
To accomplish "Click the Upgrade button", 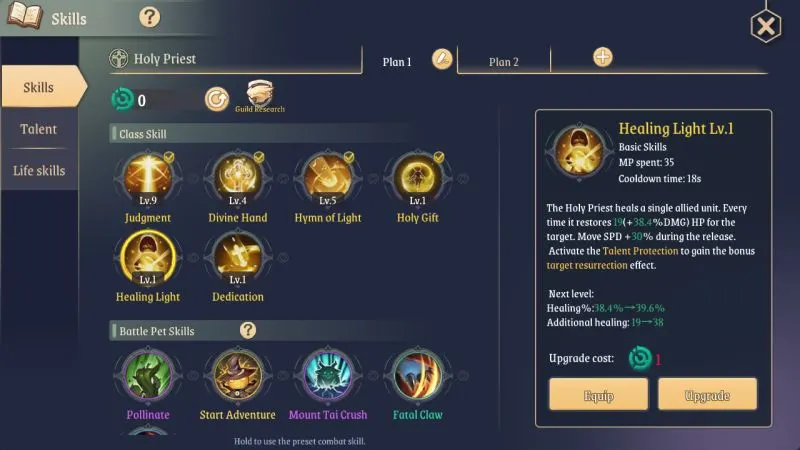I will 707,394.
